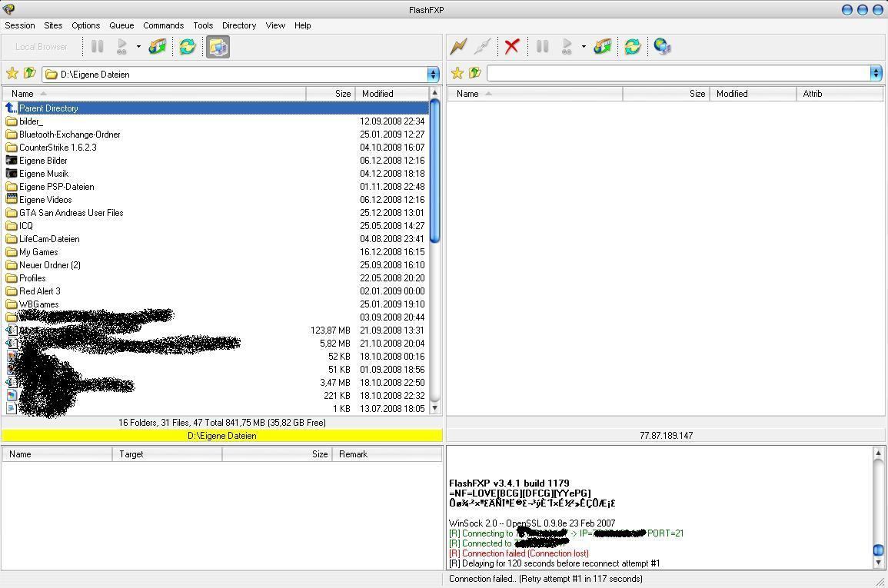Open left pane bookmarks star icon

click(x=12, y=73)
